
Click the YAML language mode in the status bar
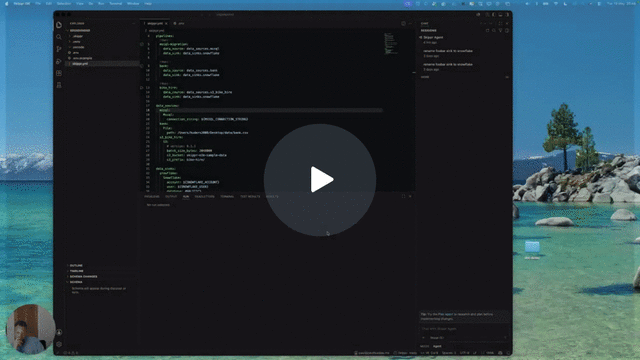pos(490,353)
